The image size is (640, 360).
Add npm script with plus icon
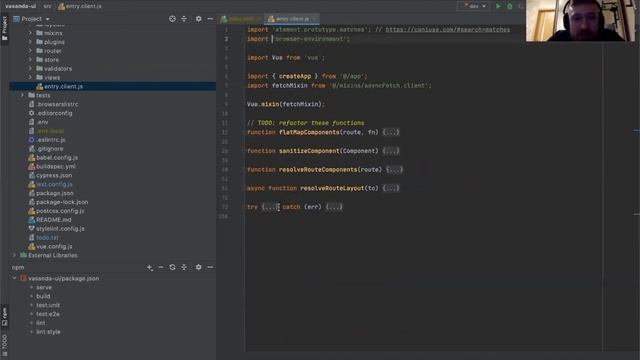pos(150,267)
